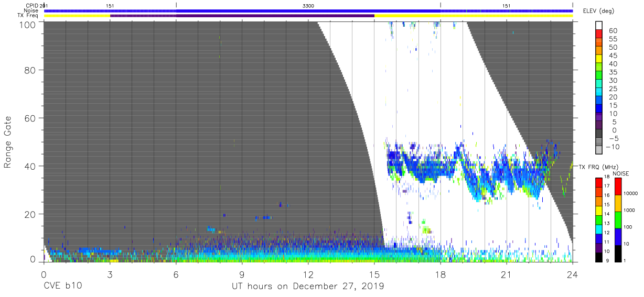Click the NOISE scale label '100'
The width and height of the screenshot is (644, 297).
pos(628,227)
